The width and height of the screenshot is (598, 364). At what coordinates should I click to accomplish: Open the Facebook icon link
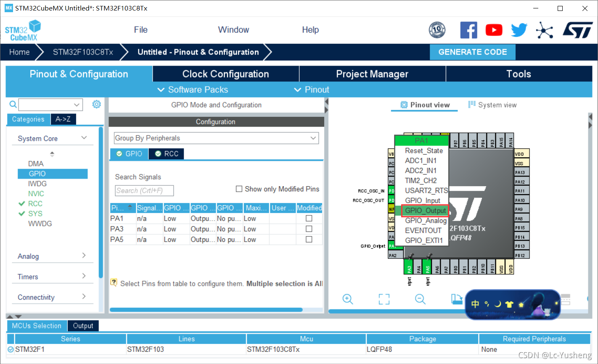coord(468,30)
